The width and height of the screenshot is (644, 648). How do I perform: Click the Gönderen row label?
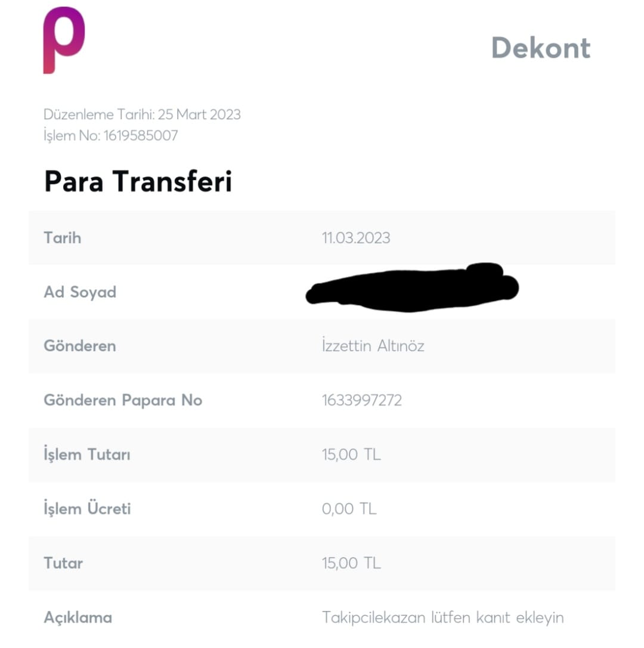[80, 346]
